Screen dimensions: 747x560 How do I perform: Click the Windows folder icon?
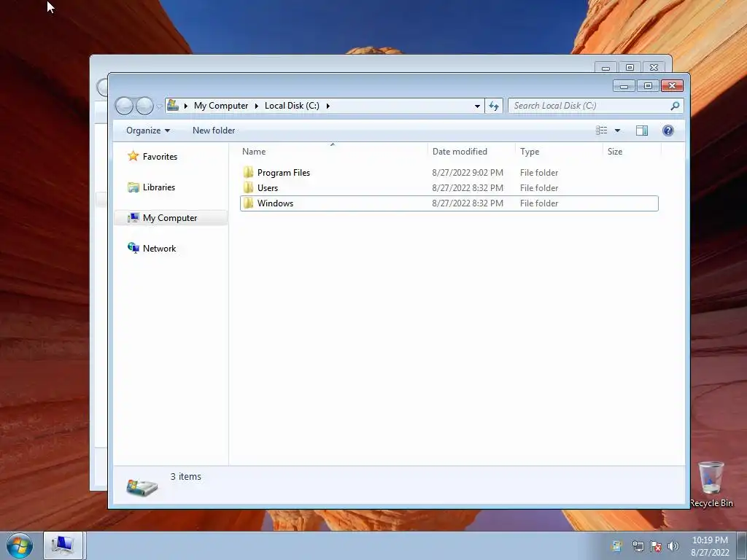[248, 203]
